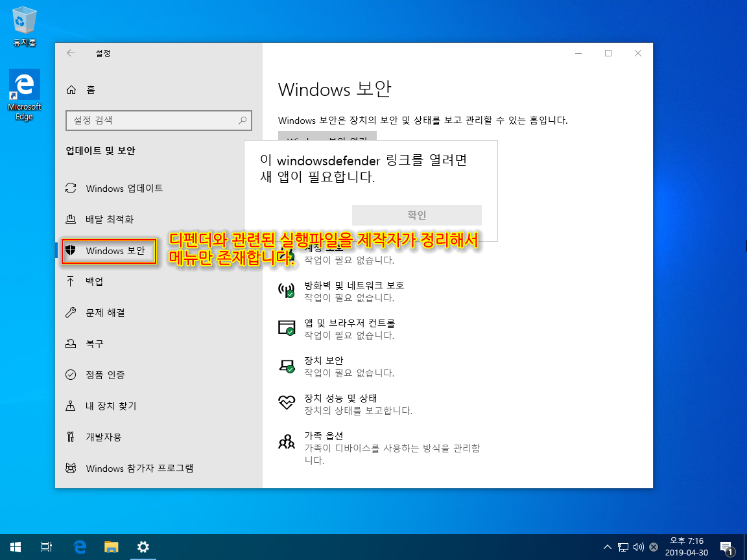Image resolution: width=747 pixels, height=560 pixels.
Task: Click the search magnifier in settings search box
Action: [x=243, y=121]
